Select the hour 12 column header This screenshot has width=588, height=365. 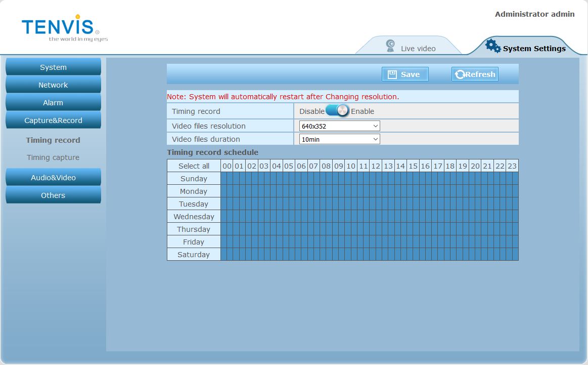pyautogui.click(x=376, y=166)
